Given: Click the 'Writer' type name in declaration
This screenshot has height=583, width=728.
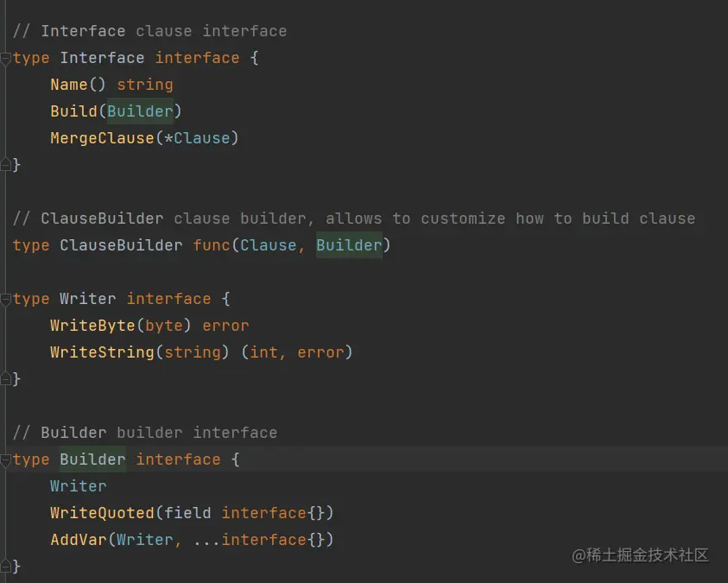Looking at the screenshot, I should [88, 299].
